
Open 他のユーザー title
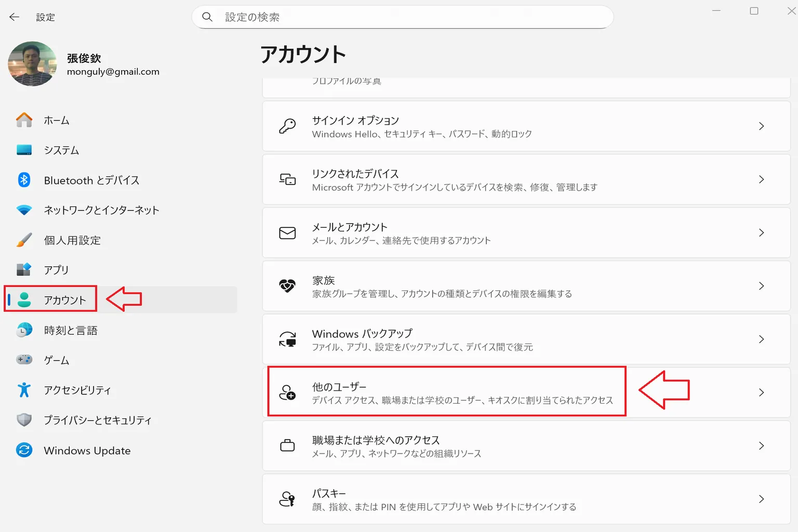click(x=339, y=387)
